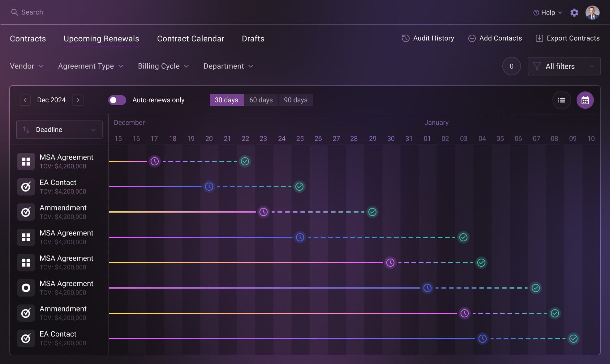Select the calendar view icon

pos(585,100)
